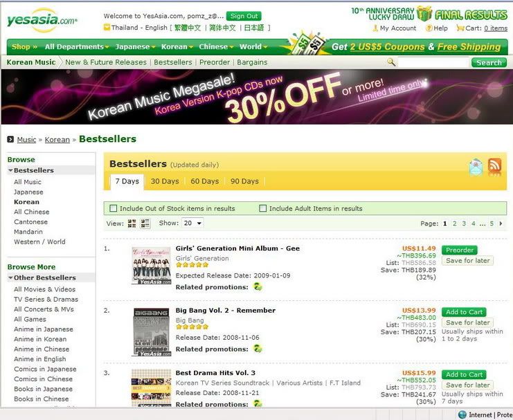Click the My Account person icon
Viewport: 513px width, 420px height.
click(375, 28)
